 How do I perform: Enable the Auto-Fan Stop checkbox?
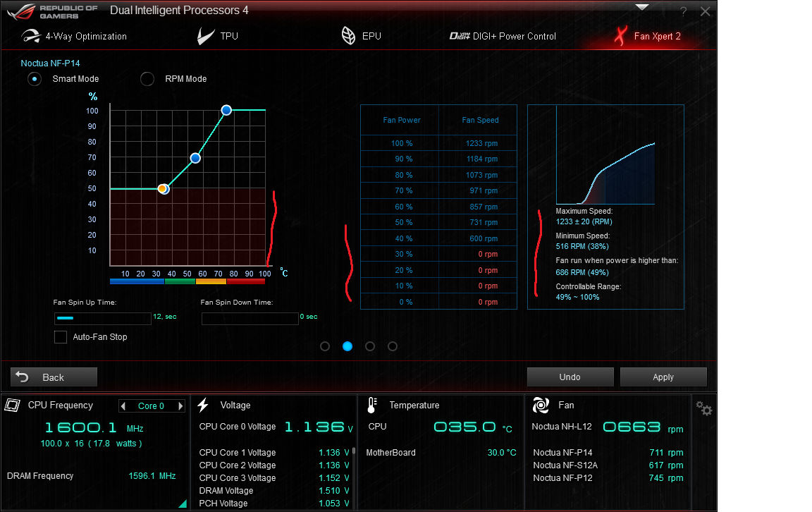click(61, 337)
